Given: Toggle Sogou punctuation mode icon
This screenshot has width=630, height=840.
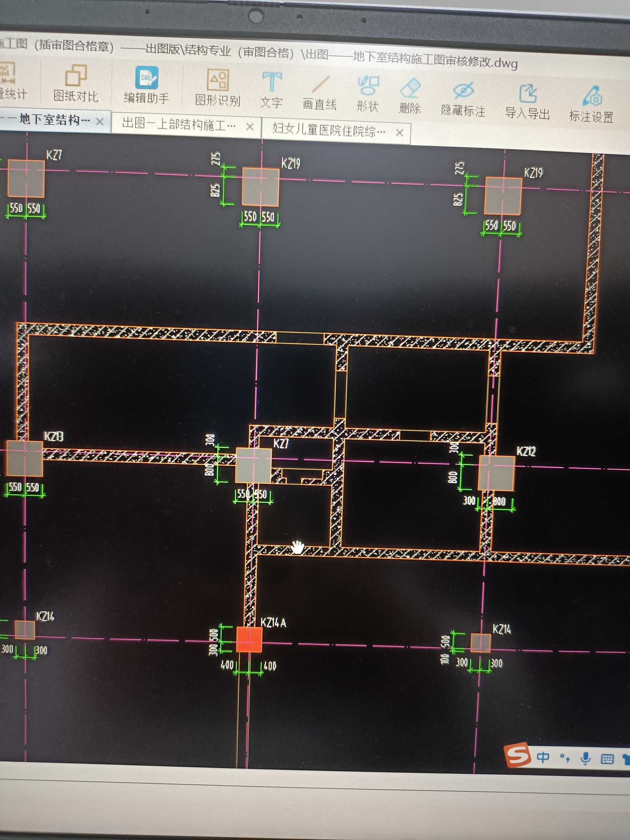Looking at the screenshot, I should 565,758.
